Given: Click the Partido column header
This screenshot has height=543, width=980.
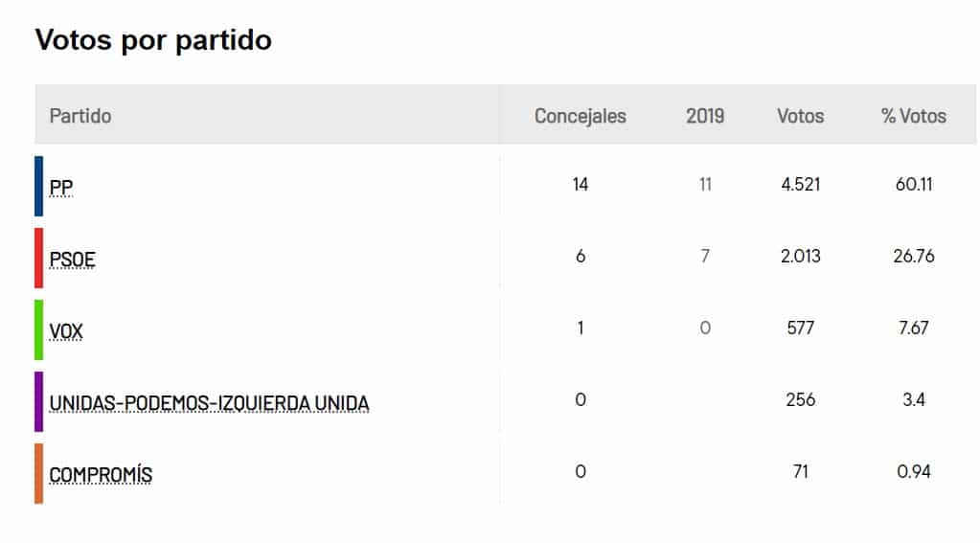Looking at the screenshot, I should coord(80,116).
